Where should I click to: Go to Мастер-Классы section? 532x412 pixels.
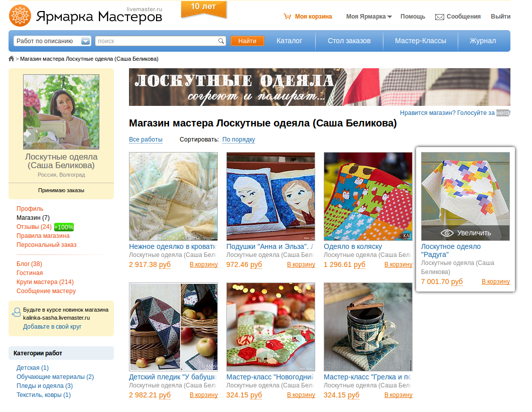point(421,41)
